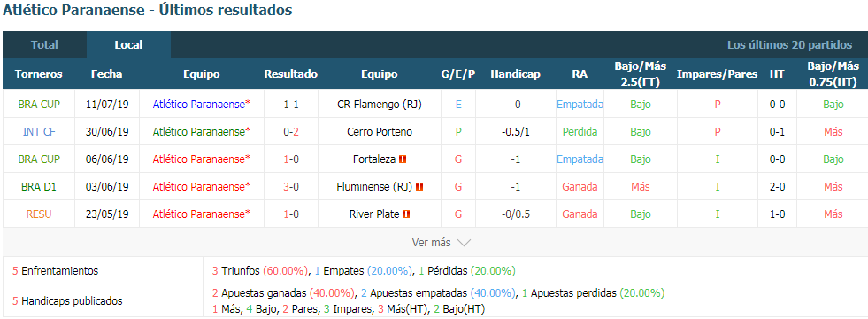
Task: Click the 3-0 result against Fluminense
Action: pyautogui.click(x=290, y=187)
